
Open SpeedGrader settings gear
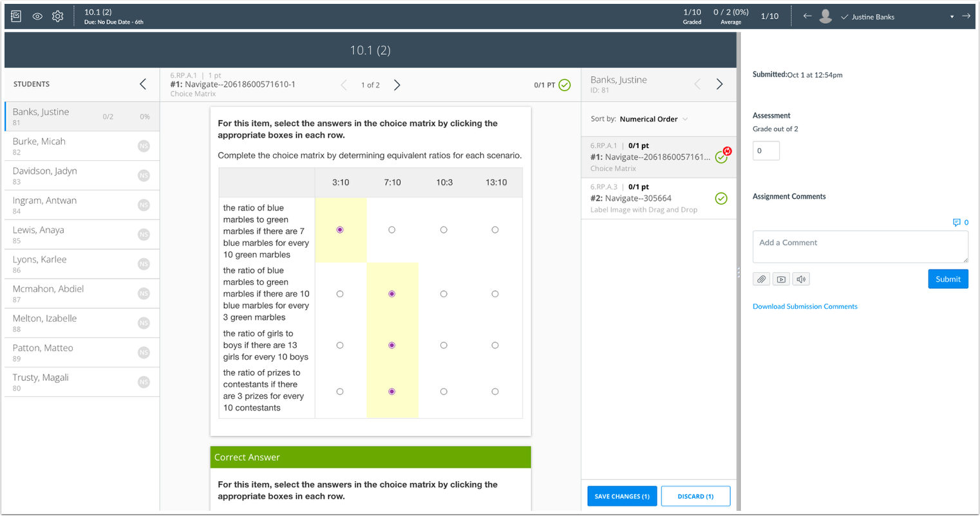click(x=57, y=16)
